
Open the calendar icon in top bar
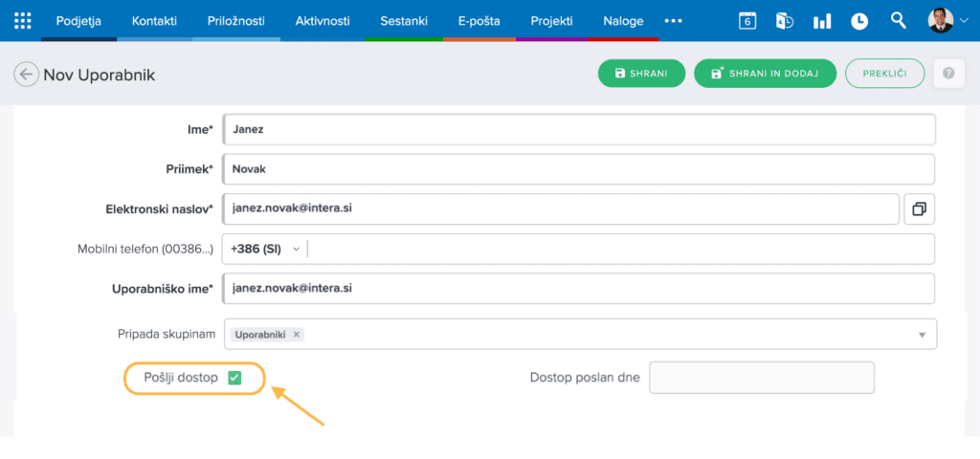pyautogui.click(x=747, y=20)
